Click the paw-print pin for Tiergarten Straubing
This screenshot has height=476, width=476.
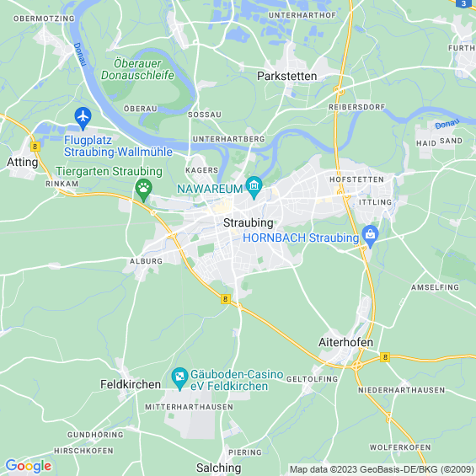coord(143,190)
